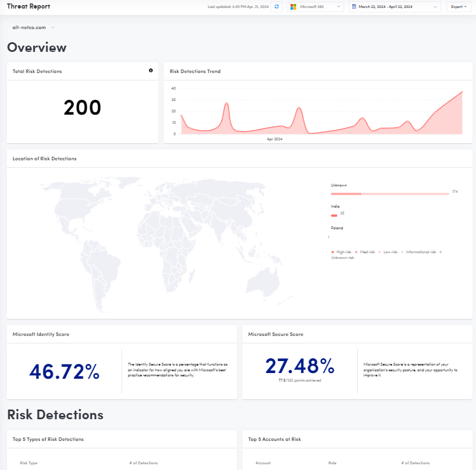Screen dimensions: 476x470
Task: Toggle Med risk legend item
Action: click(x=365, y=252)
